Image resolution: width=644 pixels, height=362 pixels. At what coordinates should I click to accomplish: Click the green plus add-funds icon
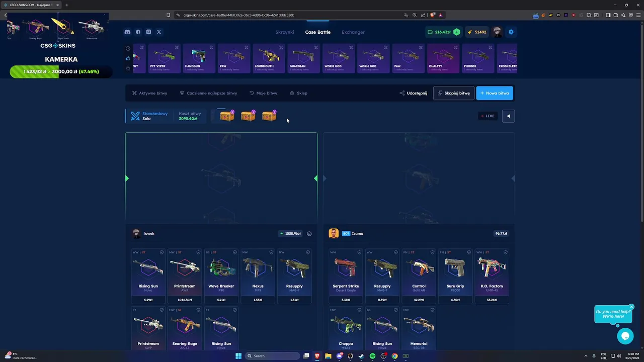coord(456,32)
